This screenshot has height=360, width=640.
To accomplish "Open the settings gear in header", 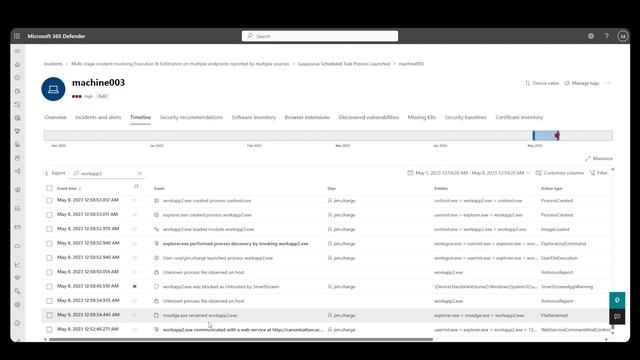I will pyautogui.click(x=591, y=36).
